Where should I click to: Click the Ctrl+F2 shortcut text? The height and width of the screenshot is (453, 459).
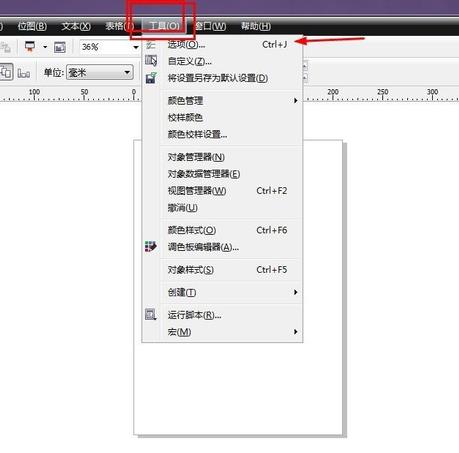[272, 191]
